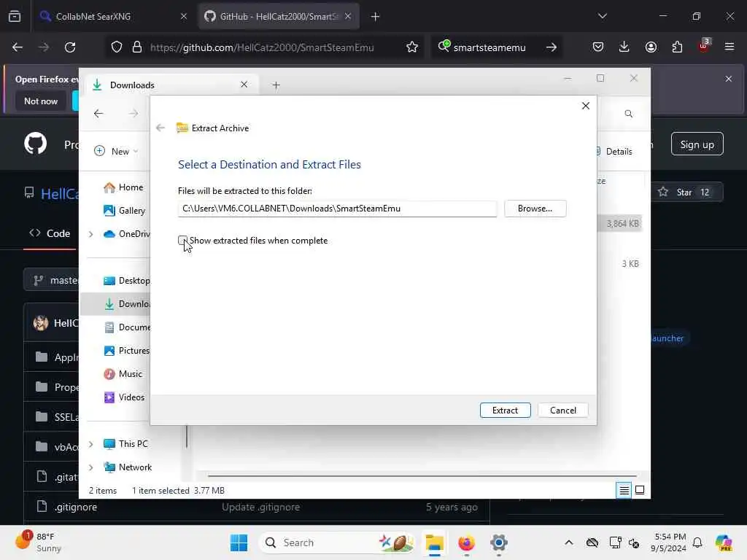The width and height of the screenshot is (747, 560).
Task: Expand the OneDrive tree node
Action: 90,234
